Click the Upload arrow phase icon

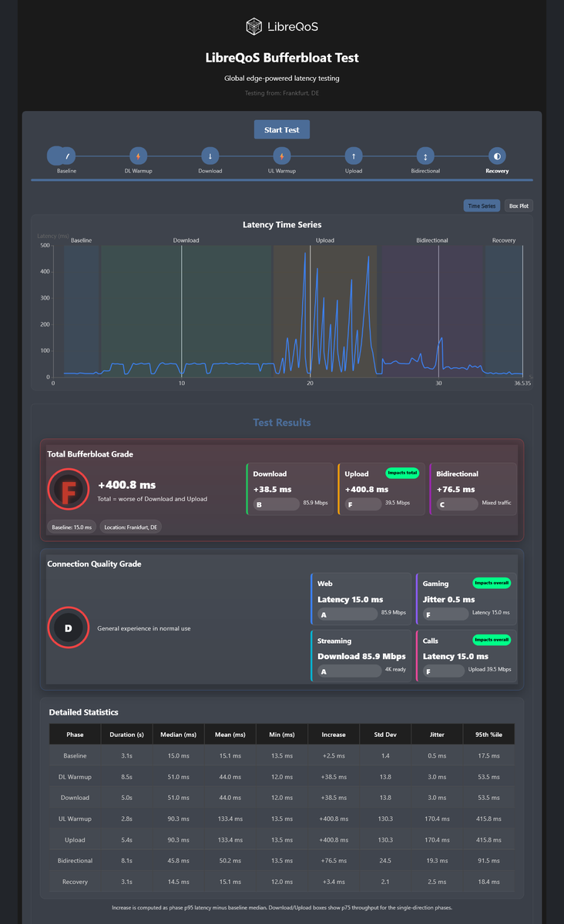(353, 156)
